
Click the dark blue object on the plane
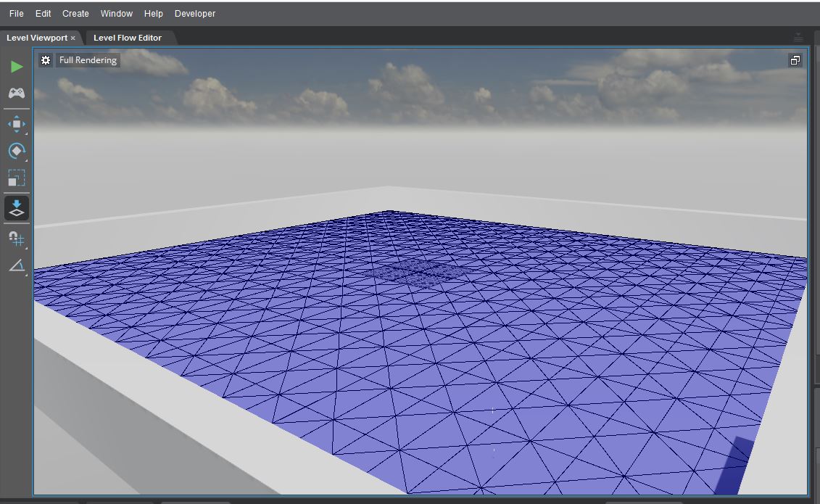pos(734,466)
